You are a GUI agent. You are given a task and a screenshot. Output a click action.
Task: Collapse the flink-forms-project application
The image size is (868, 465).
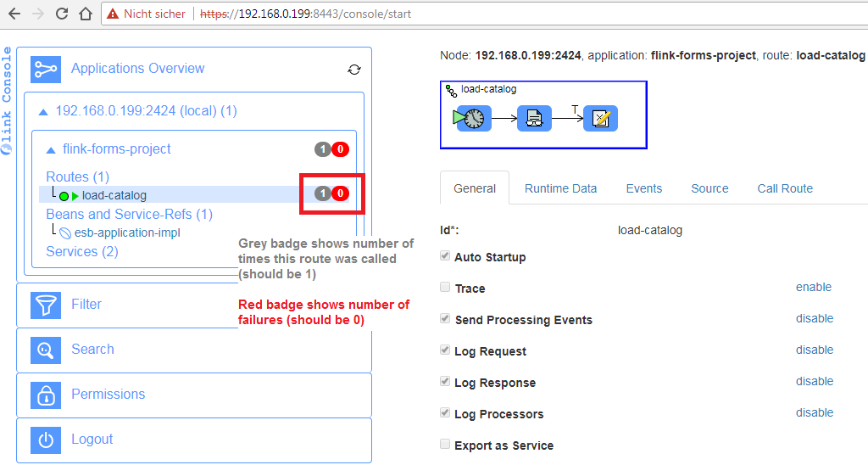[x=51, y=149]
